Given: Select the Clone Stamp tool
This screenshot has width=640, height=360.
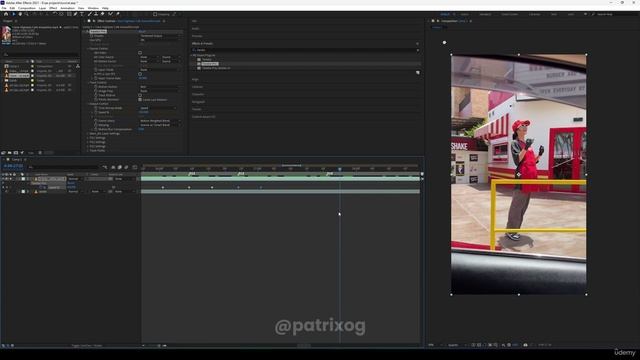Looking at the screenshot, I should coord(96,14).
